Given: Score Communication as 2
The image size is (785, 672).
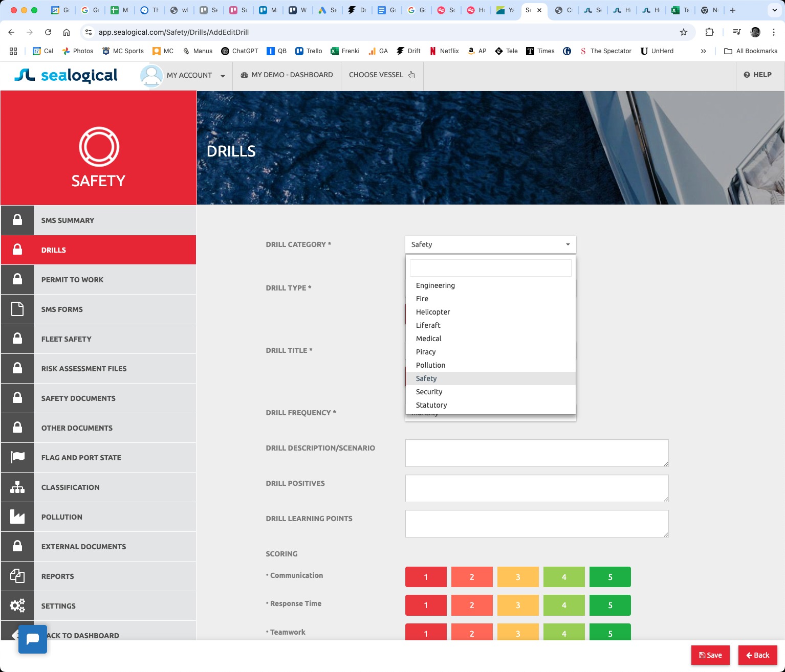Looking at the screenshot, I should pos(472,577).
